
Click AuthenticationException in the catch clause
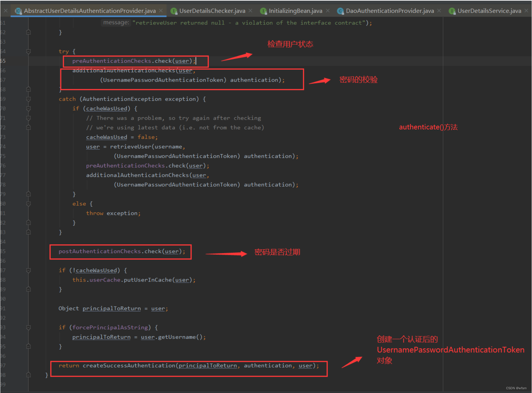click(x=122, y=99)
